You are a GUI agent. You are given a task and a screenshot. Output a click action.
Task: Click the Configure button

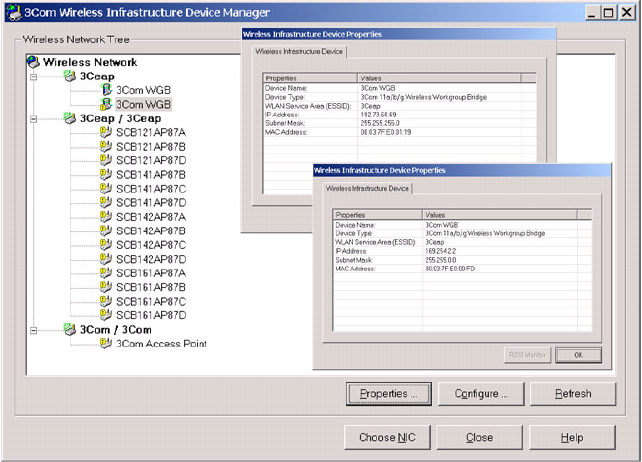[481, 393]
